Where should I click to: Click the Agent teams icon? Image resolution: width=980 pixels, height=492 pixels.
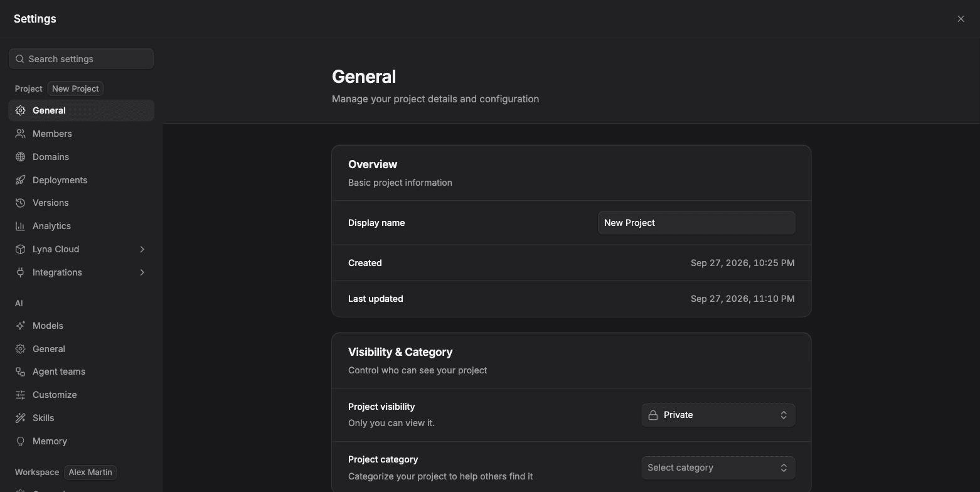tap(21, 372)
